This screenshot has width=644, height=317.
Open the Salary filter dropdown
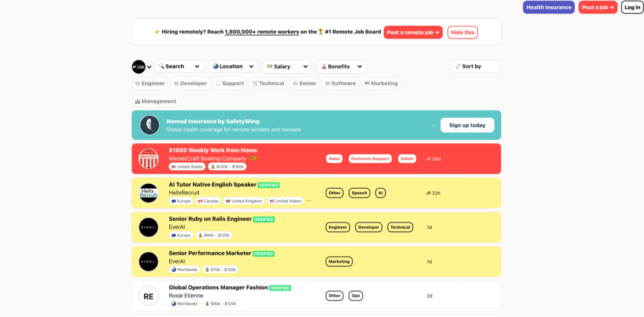coord(287,67)
